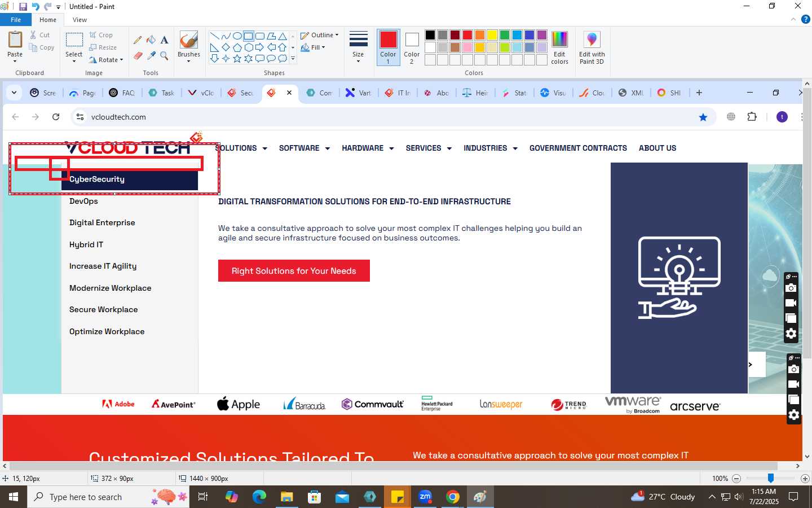812x508 pixels.
Task: Open the Edit colors dialog
Action: (x=559, y=47)
